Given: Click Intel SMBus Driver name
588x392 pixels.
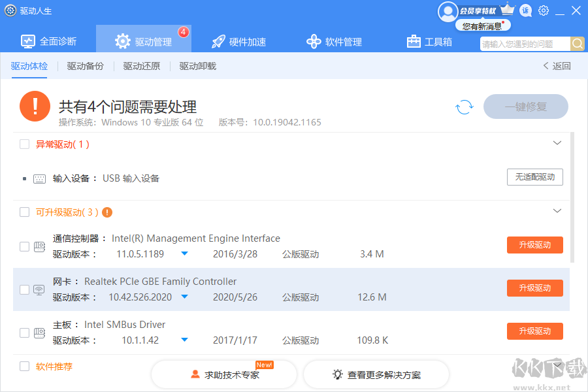Looking at the screenshot, I should [x=125, y=325].
